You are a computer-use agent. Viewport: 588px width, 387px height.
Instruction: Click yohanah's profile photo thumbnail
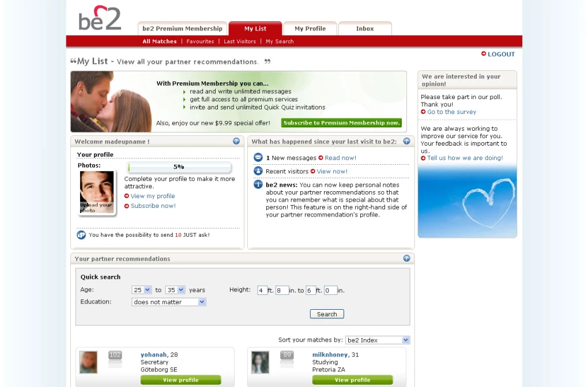click(89, 362)
